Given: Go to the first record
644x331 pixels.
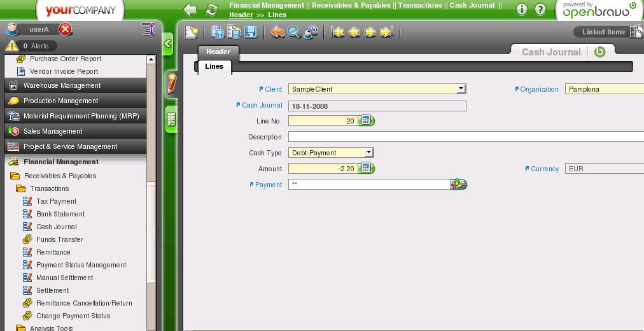Looking at the screenshot, I should 338,32.
